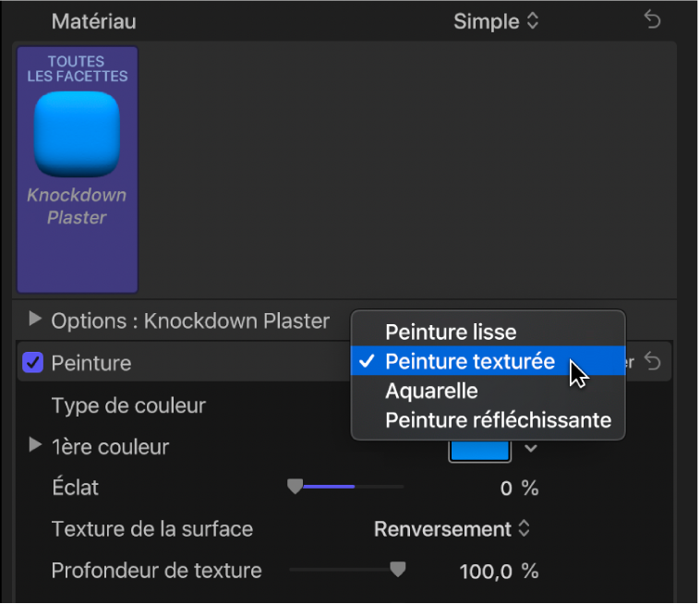
Task: Pick Peinture réfléchissante from the menu
Action: point(498,420)
